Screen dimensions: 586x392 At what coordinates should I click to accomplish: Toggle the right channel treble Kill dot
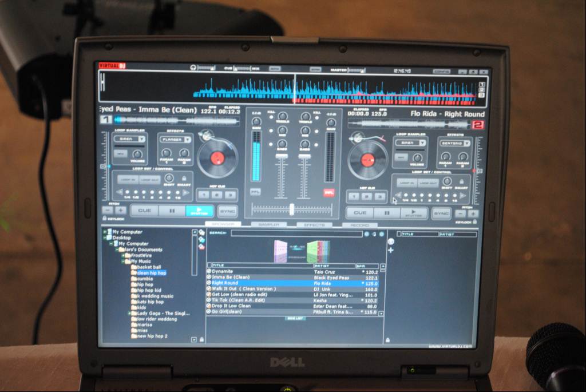[316, 118]
